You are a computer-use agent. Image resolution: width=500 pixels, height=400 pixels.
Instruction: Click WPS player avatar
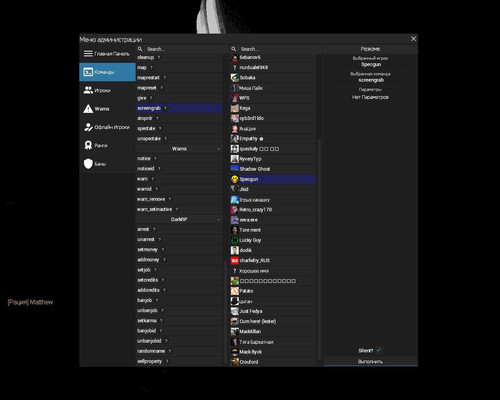tap(235, 98)
